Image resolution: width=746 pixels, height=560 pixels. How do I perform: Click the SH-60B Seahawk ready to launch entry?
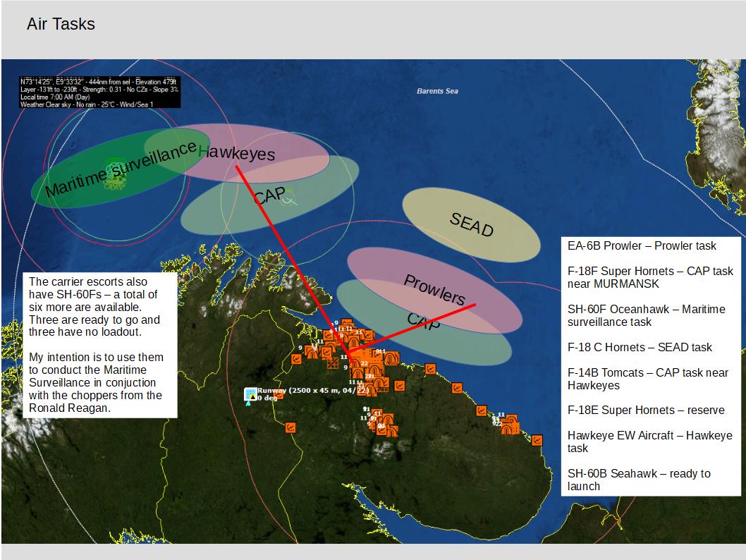click(639, 480)
